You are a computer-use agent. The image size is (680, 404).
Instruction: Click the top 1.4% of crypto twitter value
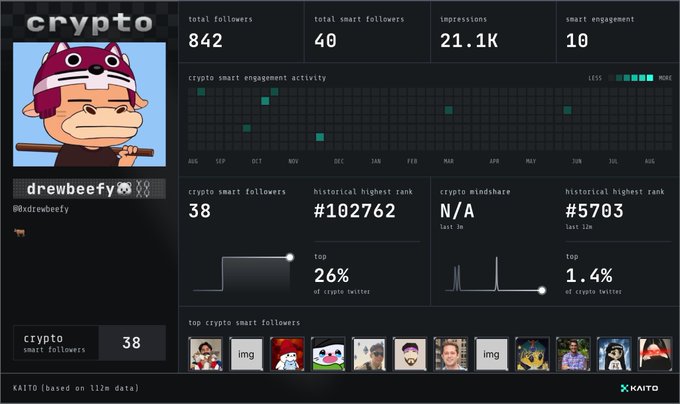click(x=589, y=275)
